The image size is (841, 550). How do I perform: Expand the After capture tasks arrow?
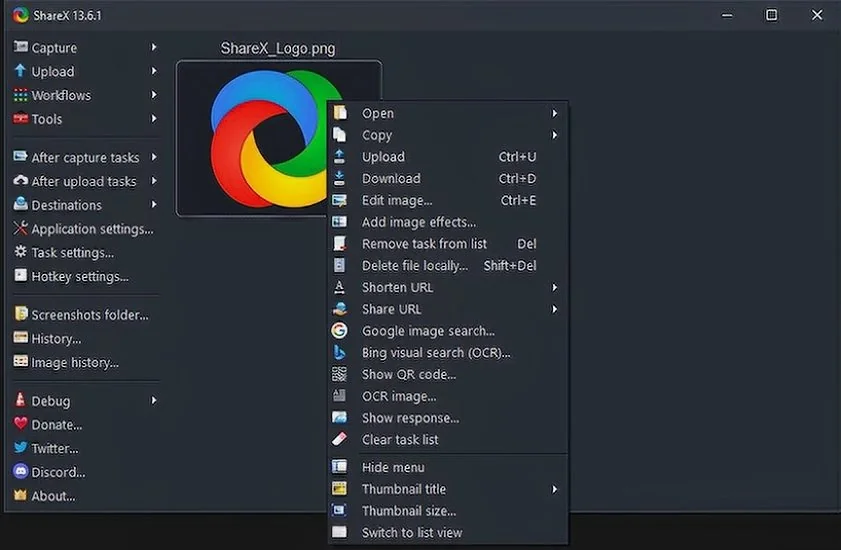pos(154,157)
